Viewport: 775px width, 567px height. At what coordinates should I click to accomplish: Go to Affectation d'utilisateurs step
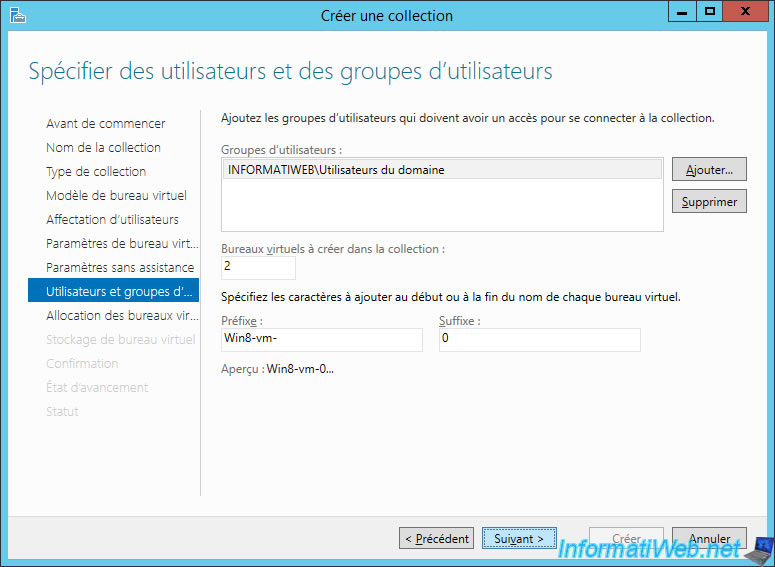[x=112, y=219]
